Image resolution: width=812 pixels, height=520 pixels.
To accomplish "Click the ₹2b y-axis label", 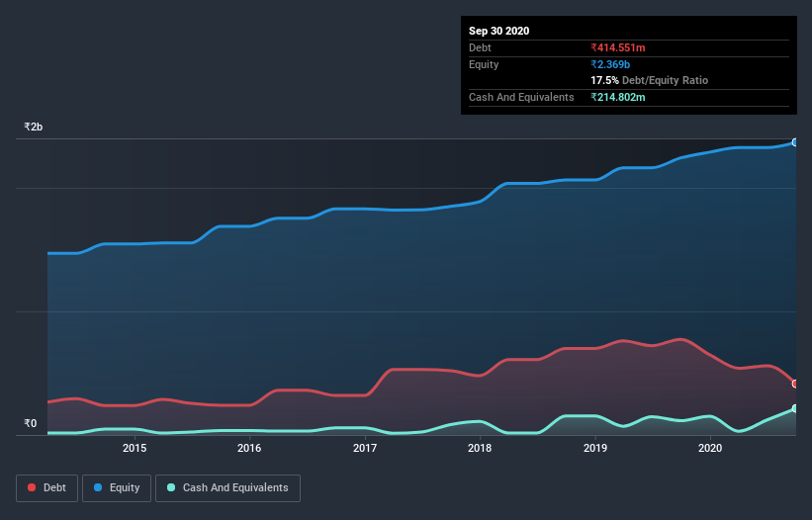I will point(34,127).
